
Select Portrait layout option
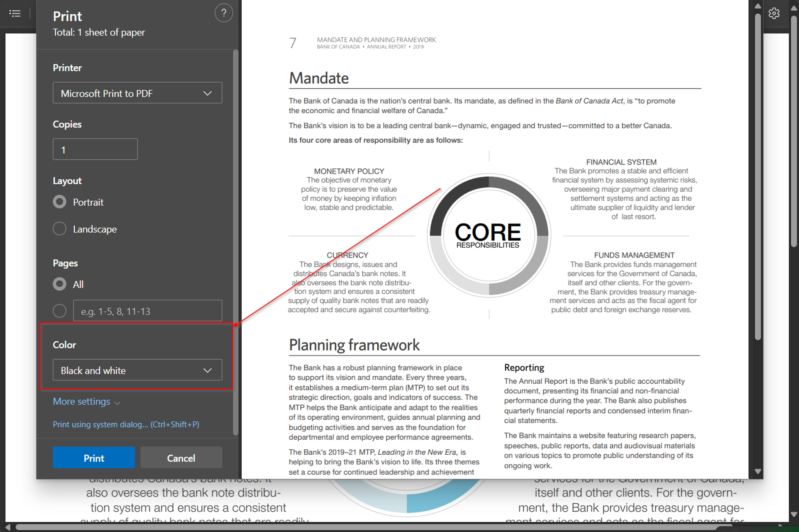(x=59, y=202)
